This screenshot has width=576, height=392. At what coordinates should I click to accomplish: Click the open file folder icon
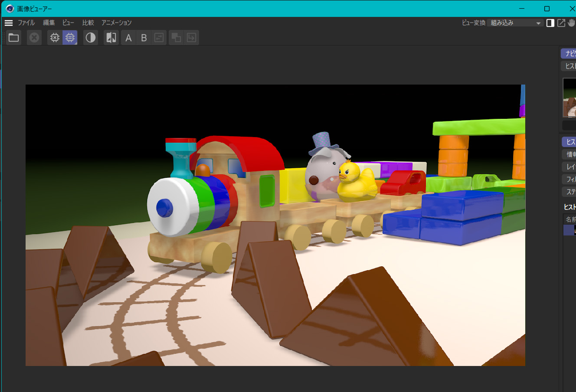[x=14, y=38]
